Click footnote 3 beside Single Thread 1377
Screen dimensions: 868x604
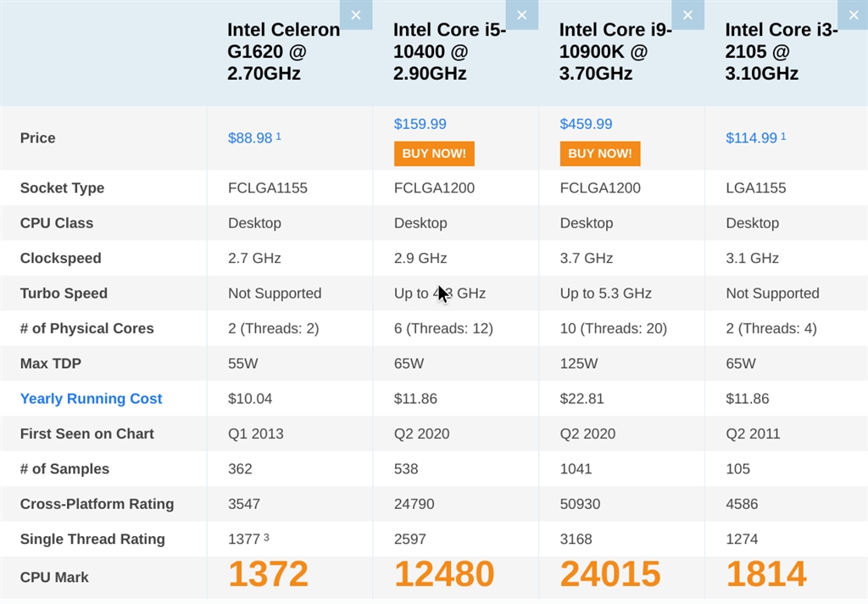click(x=265, y=536)
